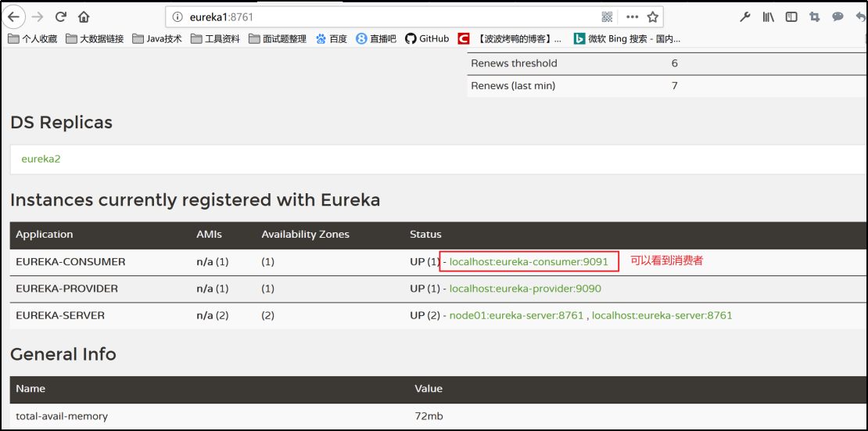The image size is (868, 431).
Task: Open node01:eureka-server:8761 instance link
Action: [516, 316]
